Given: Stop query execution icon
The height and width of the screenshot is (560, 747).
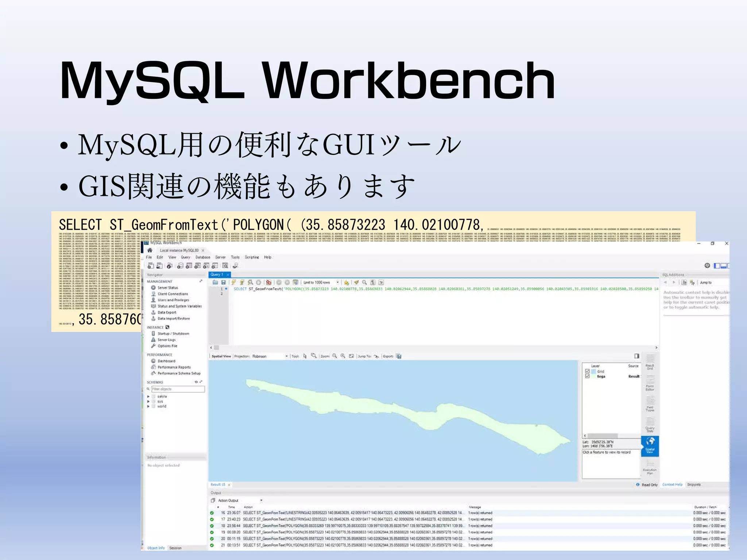Looking at the screenshot, I should 259,282.
